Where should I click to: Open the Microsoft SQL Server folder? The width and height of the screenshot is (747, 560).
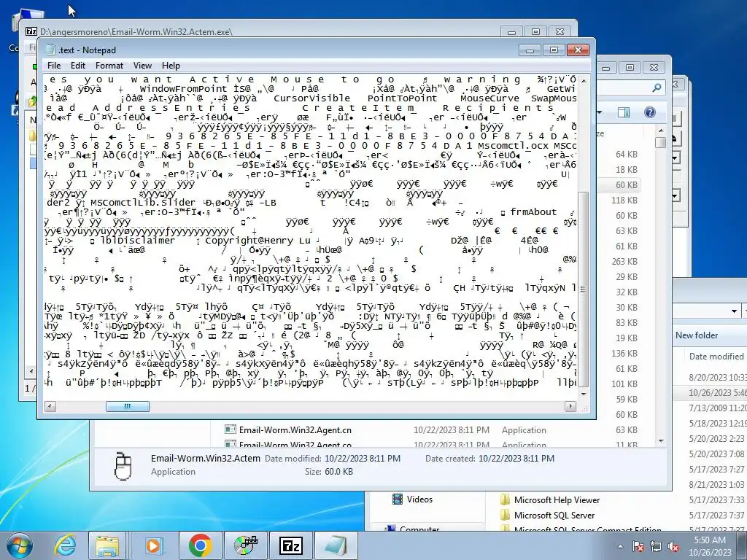(x=554, y=516)
